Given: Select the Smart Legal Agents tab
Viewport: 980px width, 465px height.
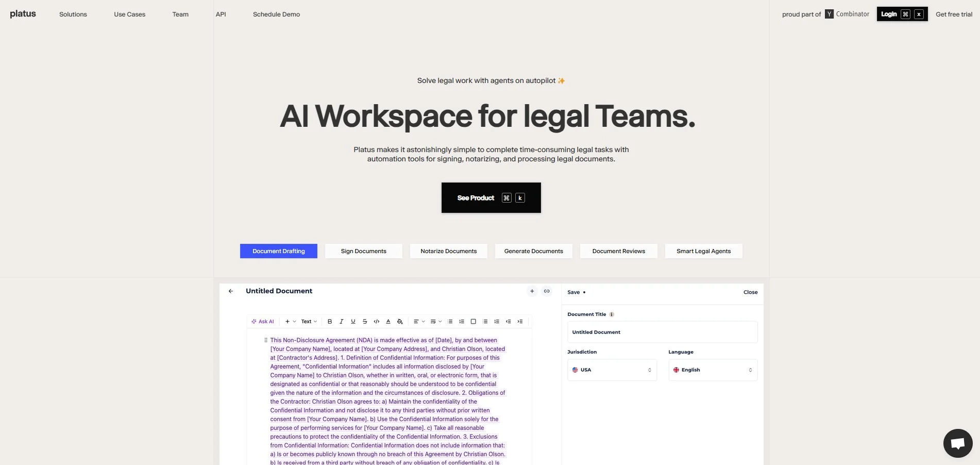Looking at the screenshot, I should pyautogui.click(x=703, y=251).
